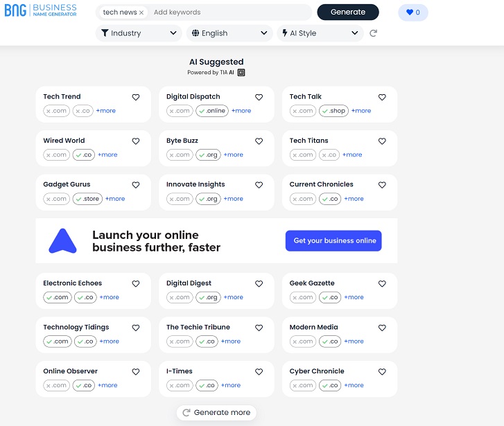Select .co domain for The Techie Tribune

[207, 341]
